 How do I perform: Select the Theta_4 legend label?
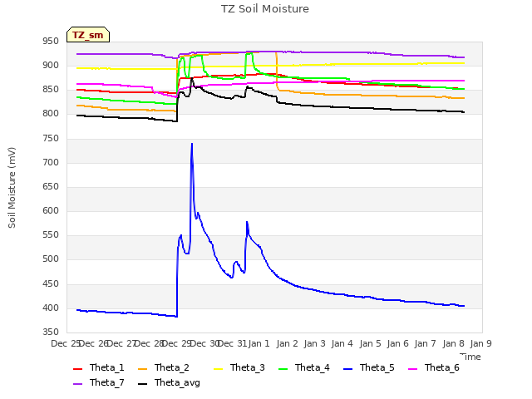(313, 367)
